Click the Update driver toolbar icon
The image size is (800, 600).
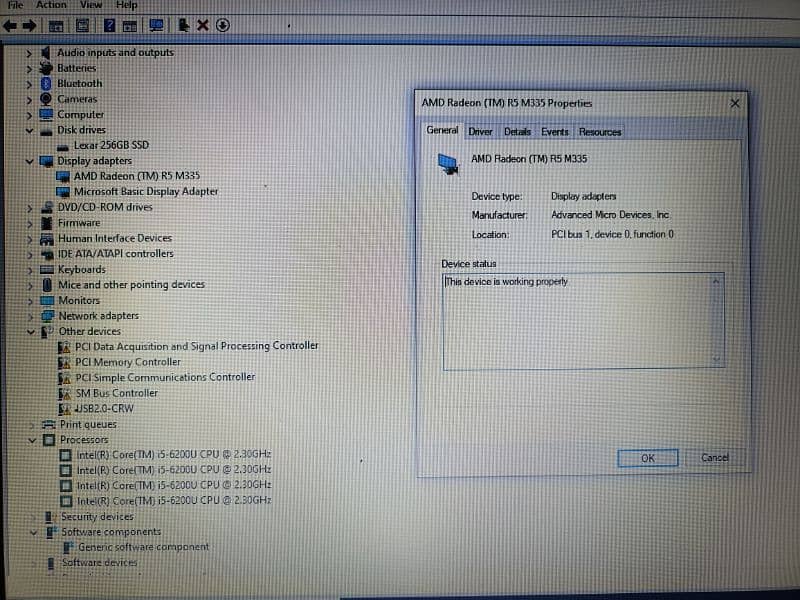[x=184, y=25]
